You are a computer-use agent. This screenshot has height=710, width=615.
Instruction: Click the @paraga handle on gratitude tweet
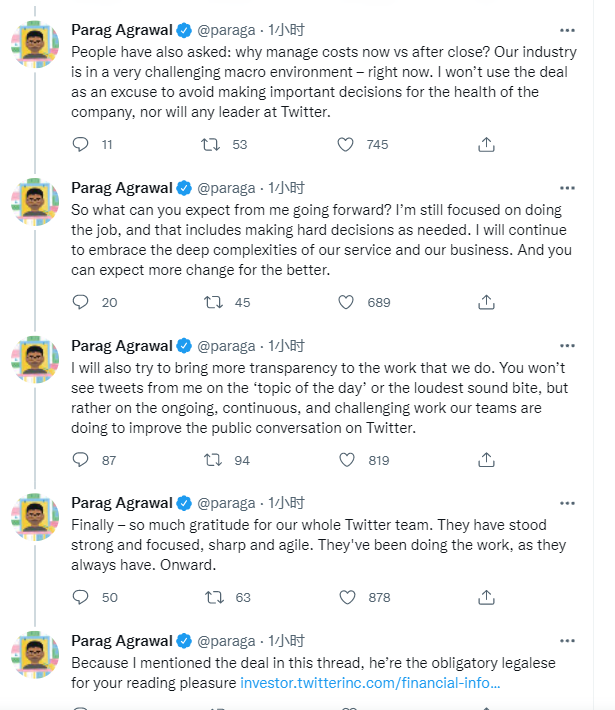[227, 503]
